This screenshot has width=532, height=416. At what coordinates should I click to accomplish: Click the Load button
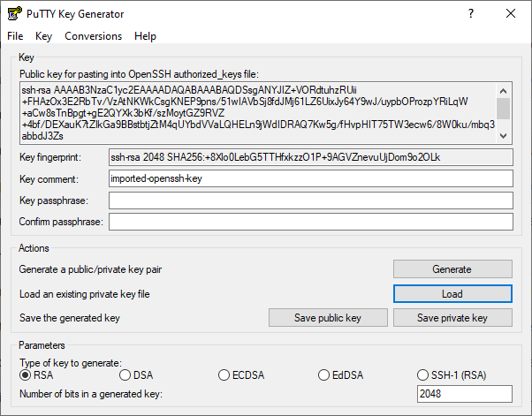[x=452, y=293]
